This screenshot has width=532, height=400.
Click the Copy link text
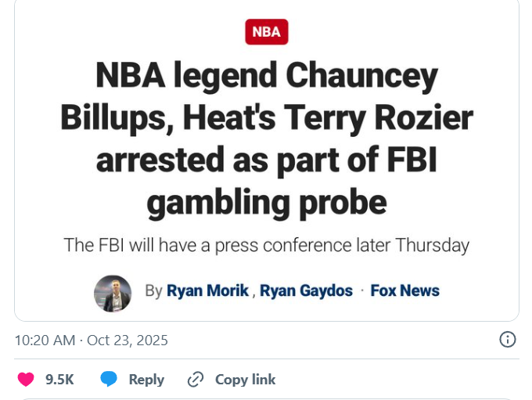tap(245, 380)
